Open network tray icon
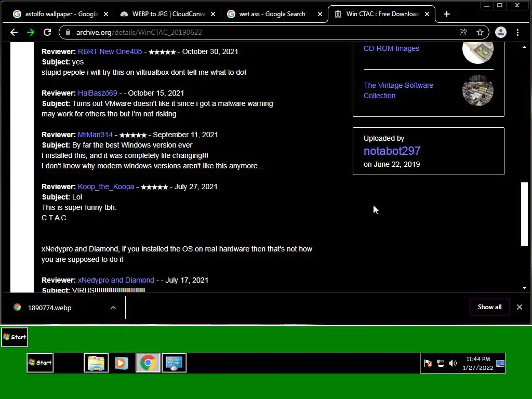Image resolution: width=532 pixels, height=399 pixels. pyautogui.click(x=441, y=363)
